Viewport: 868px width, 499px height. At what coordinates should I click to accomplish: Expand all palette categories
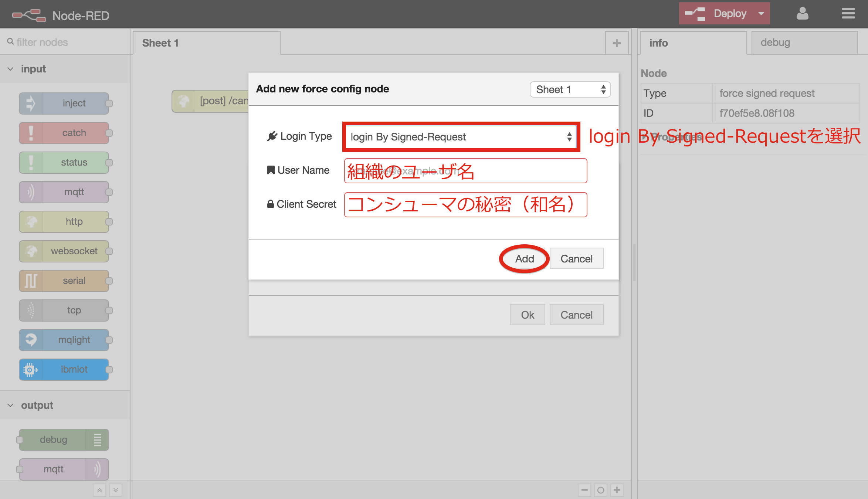pos(116,490)
